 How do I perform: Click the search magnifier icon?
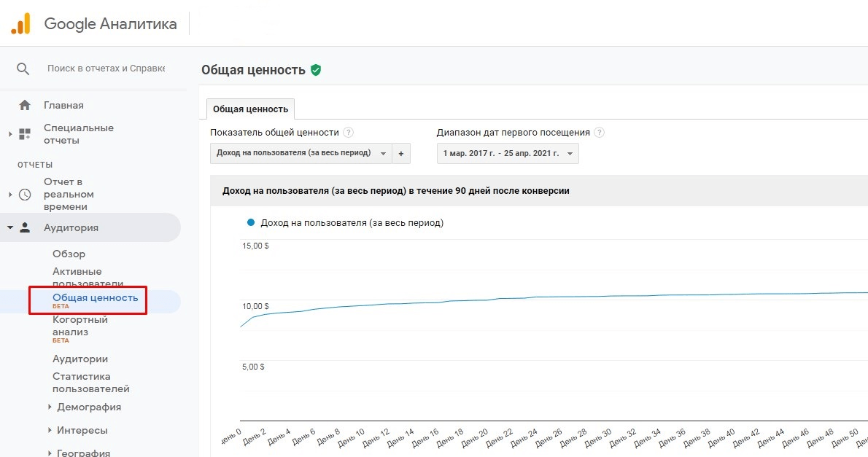click(23, 69)
